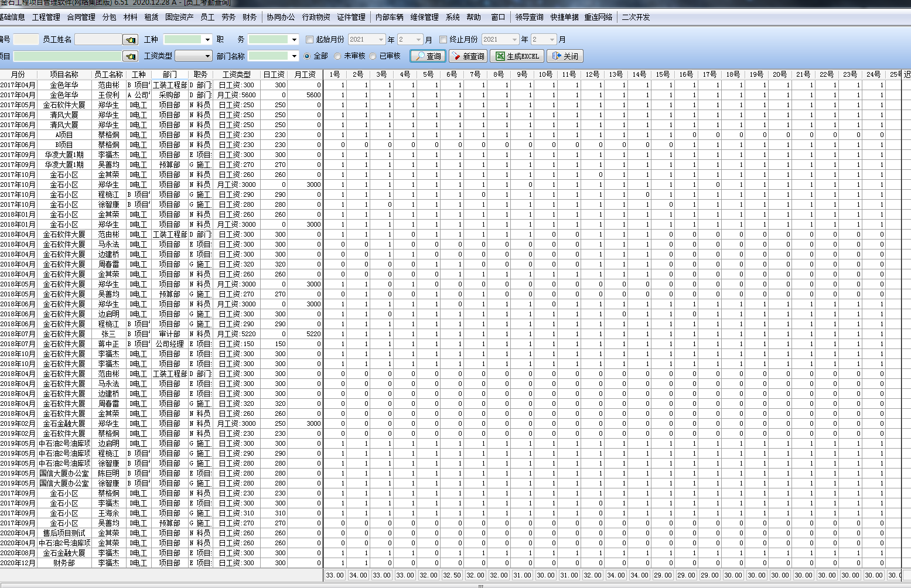The width and height of the screenshot is (911, 588).
Task: Click the 员工姓名 text input field
Action: coord(98,40)
